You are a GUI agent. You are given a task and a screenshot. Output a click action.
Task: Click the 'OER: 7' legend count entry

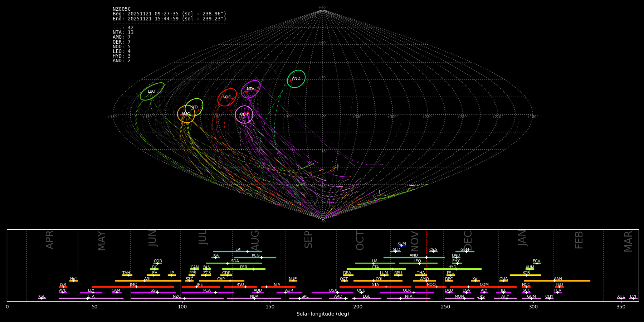[122, 42]
